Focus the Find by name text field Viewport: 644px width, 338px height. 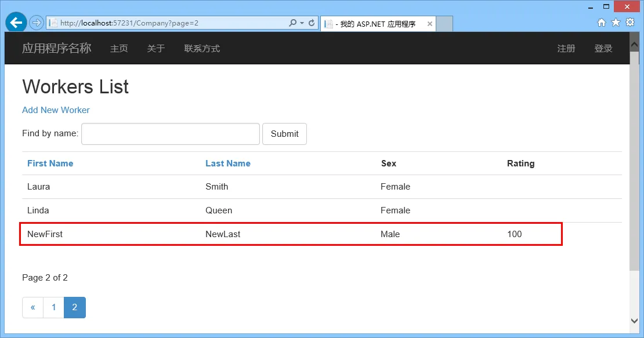click(x=171, y=134)
